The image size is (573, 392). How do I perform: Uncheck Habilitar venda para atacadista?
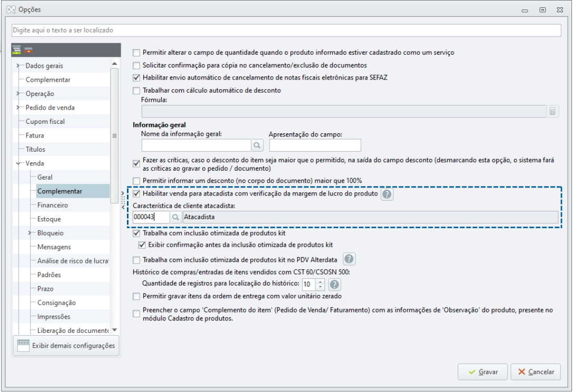[x=136, y=193]
